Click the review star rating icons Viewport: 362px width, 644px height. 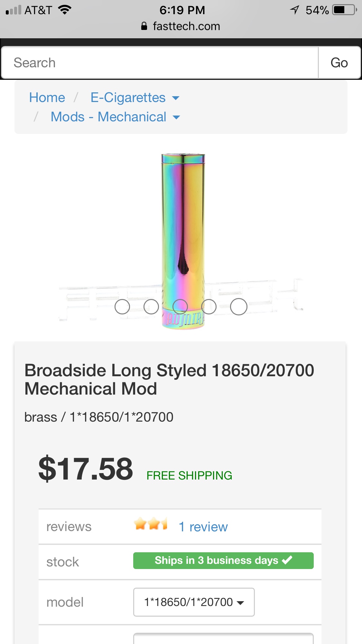151,524
